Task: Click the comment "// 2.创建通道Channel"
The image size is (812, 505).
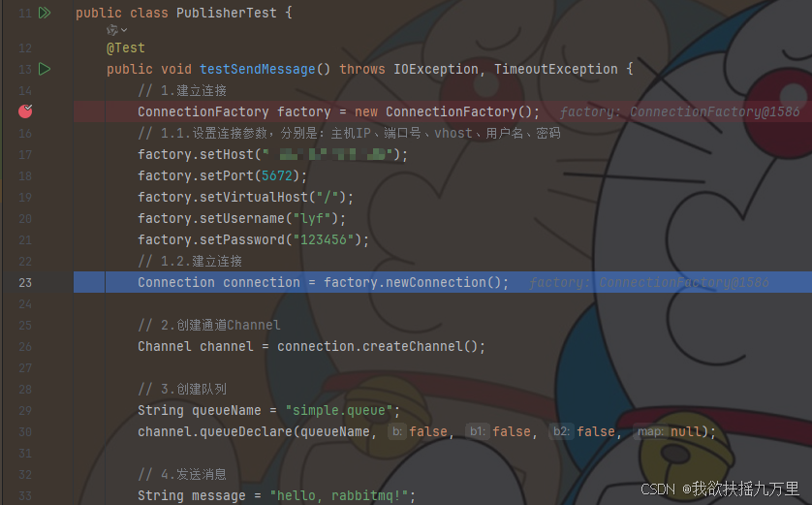Action: [209, 326]
